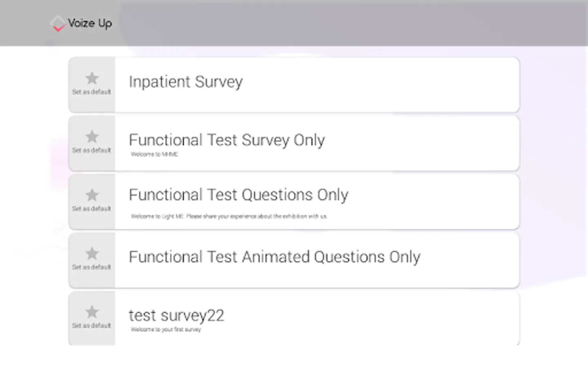Click "Set as default" text for Questions Only
This screenshot has width=588, height=368.
(91, 209)
